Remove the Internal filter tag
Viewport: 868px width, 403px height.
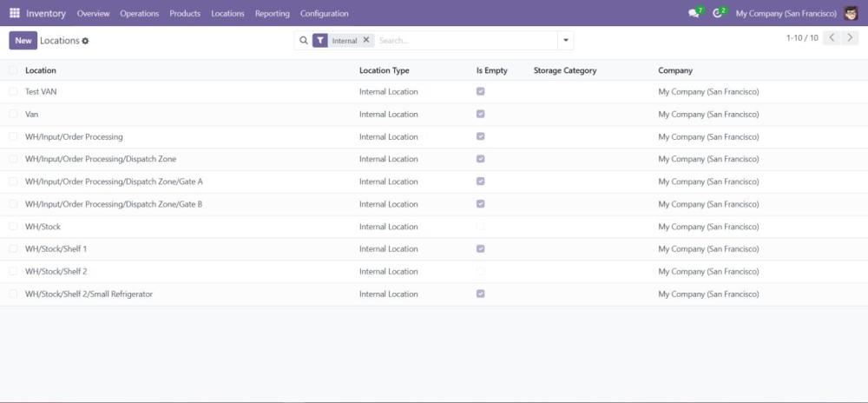coord(366,40)
